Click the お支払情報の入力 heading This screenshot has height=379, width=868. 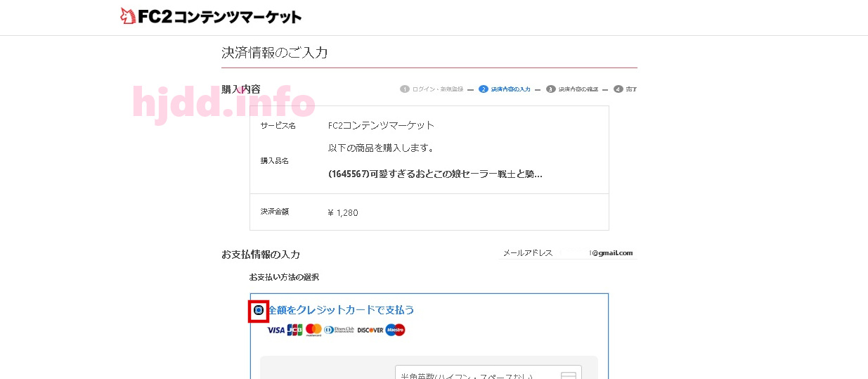(x=261, y=255)
